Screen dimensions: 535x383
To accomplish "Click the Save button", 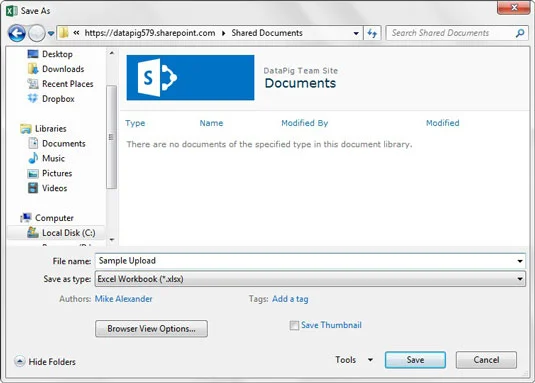I will [415, 360].
